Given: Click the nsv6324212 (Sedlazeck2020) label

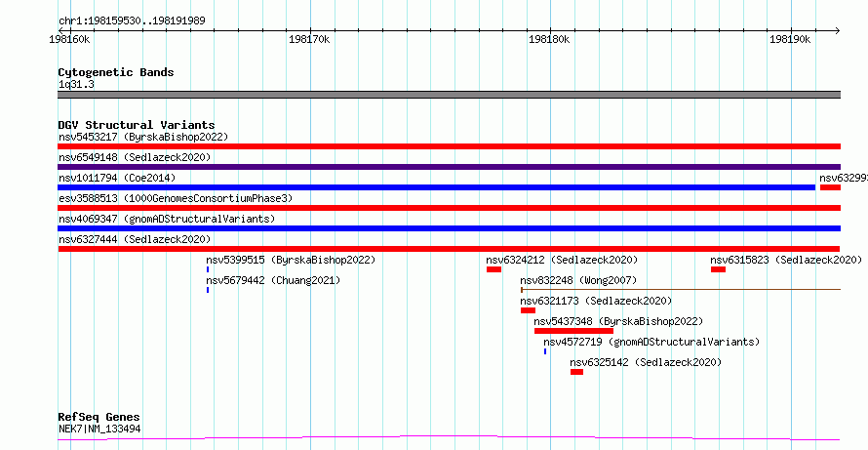Looking at the screenshot, I should (x=562, y=260).
